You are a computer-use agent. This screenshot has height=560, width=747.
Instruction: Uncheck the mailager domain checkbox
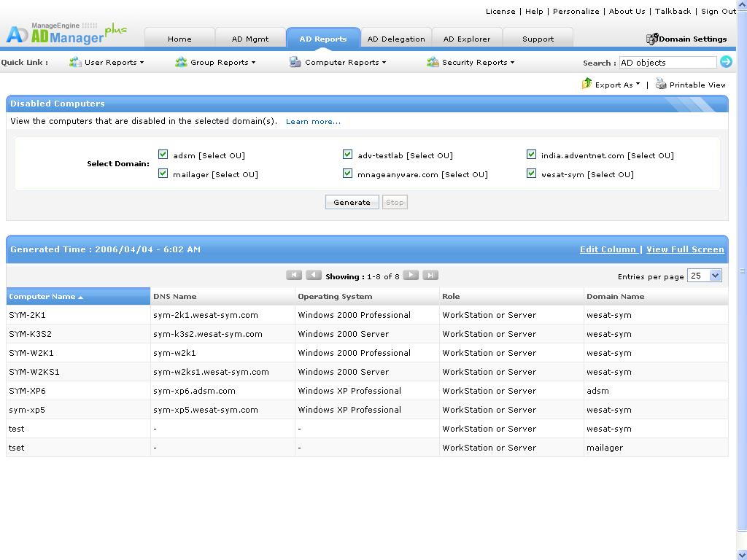click(163, 174)
